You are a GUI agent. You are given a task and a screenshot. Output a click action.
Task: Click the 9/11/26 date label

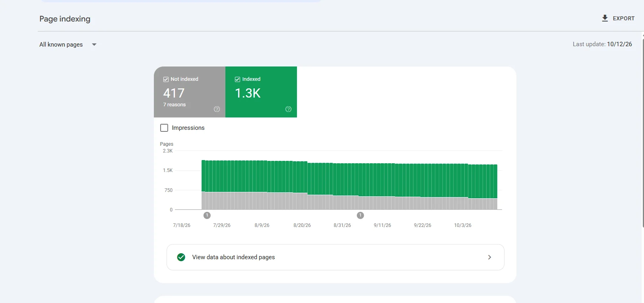coord(382,225)
